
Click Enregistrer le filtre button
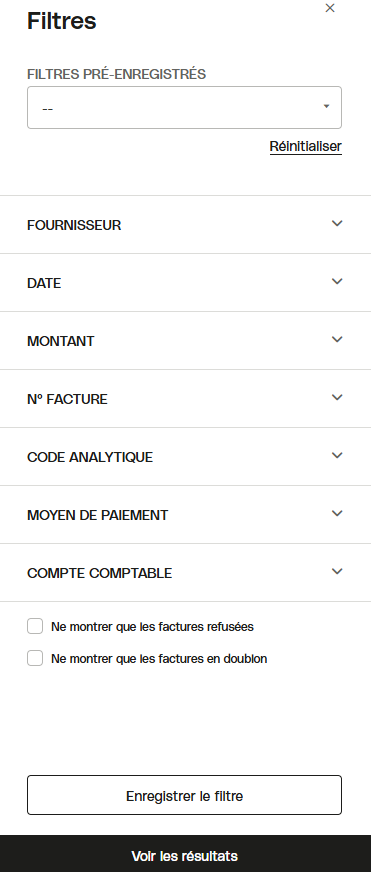tap(184, 795)
